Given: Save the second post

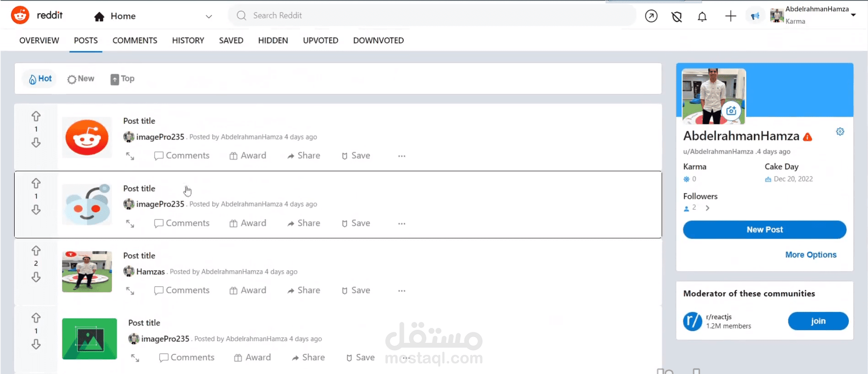Looking at the screenshot, I should pos(356,223).
